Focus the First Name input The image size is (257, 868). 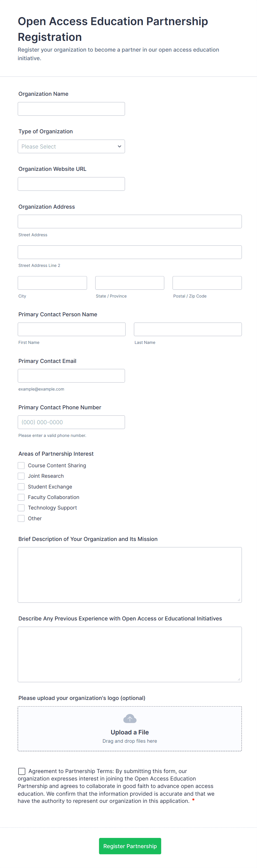coord(72,329)
